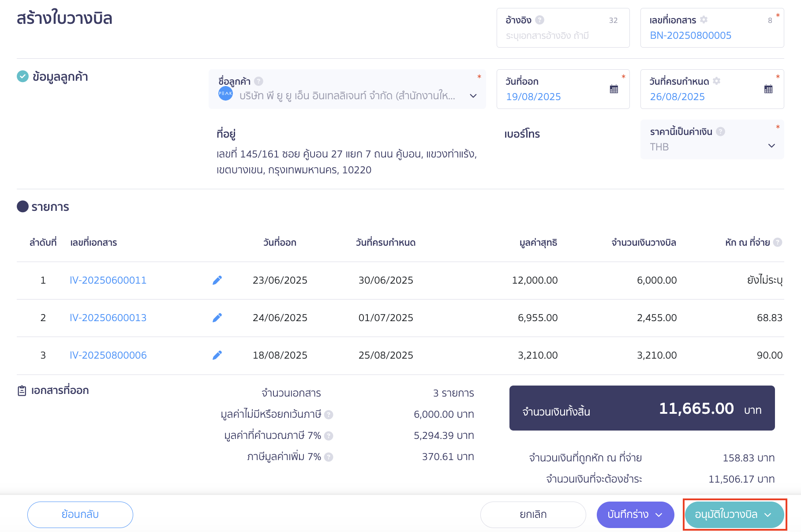The width and height of the screenshot is (801, 532).
Task: Expand the customer name selection dropdown
Action: 472,95
